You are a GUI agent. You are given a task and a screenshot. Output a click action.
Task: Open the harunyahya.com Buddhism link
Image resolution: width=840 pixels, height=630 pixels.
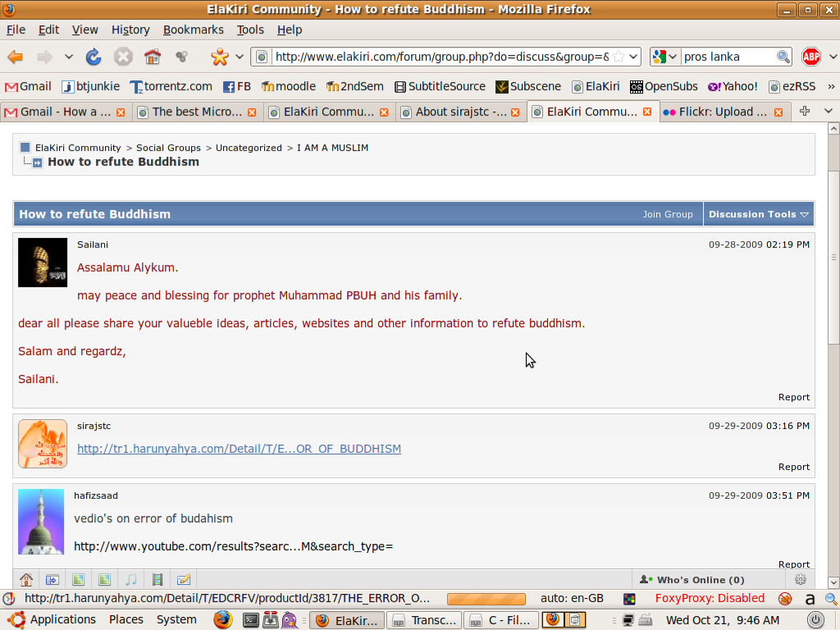(239, 449)
